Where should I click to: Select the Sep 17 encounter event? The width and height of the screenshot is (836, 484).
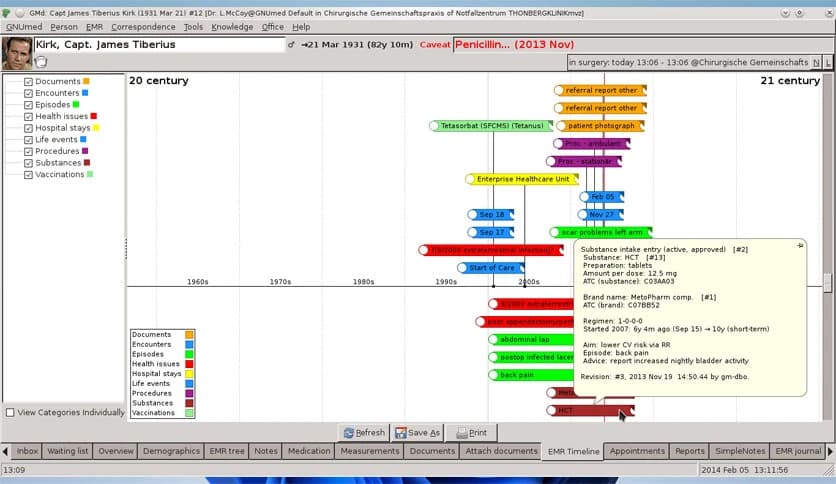click(x=491, y=232)
